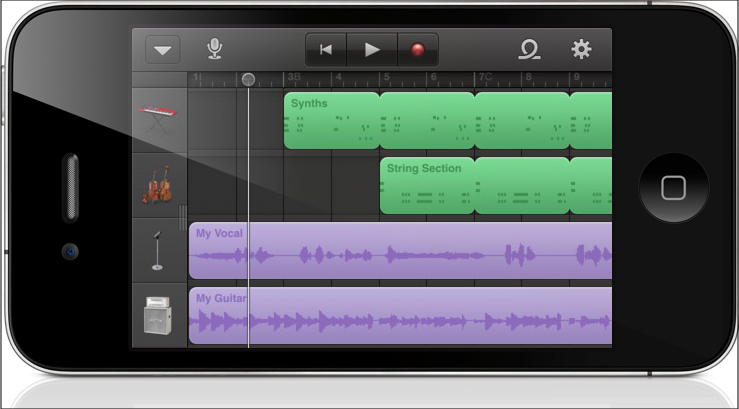Screen dimensions: 739x409
Task: Tap bar 8 on the timeline ruler
Action: (529, 78)
